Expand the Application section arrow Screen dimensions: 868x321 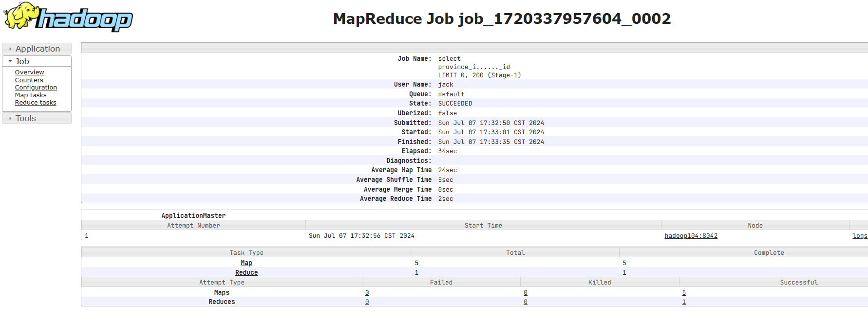[10, 49]
